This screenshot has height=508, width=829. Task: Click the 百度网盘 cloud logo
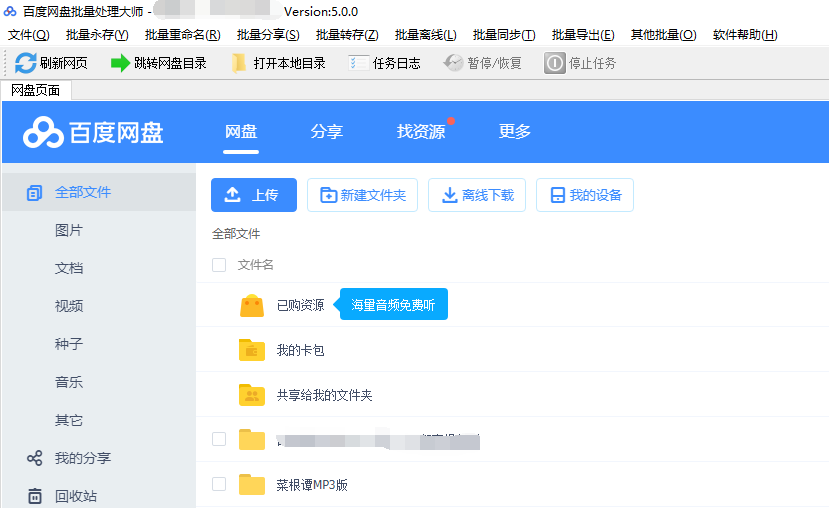coord(43,133)
